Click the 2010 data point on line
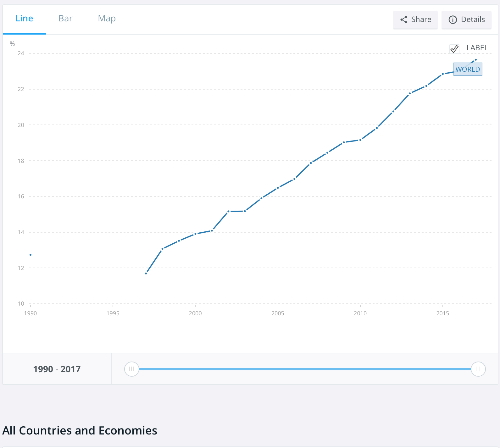 pos(360,140)
